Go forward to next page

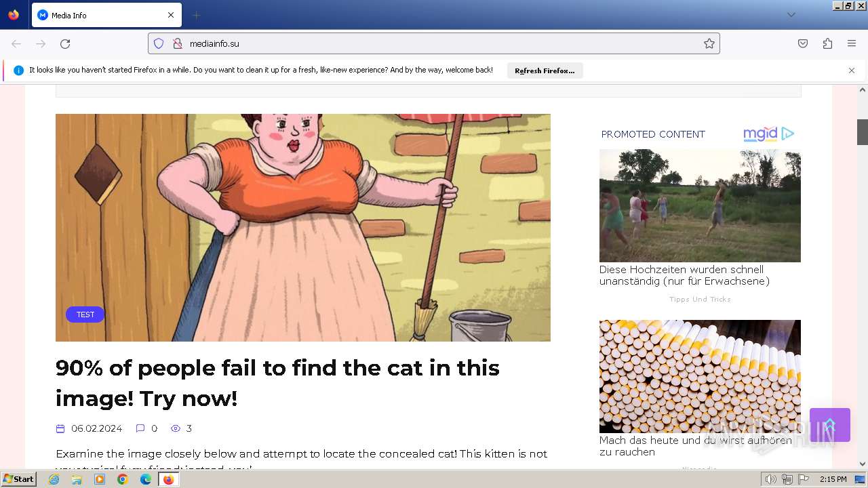point(41,43)
